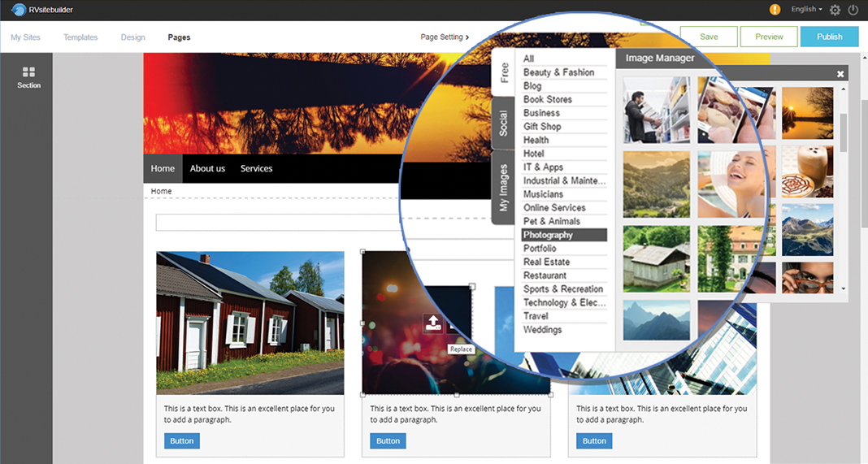Screen dimensions: 868x464
Task: Select the Travel image category
Action: point(536,316)
